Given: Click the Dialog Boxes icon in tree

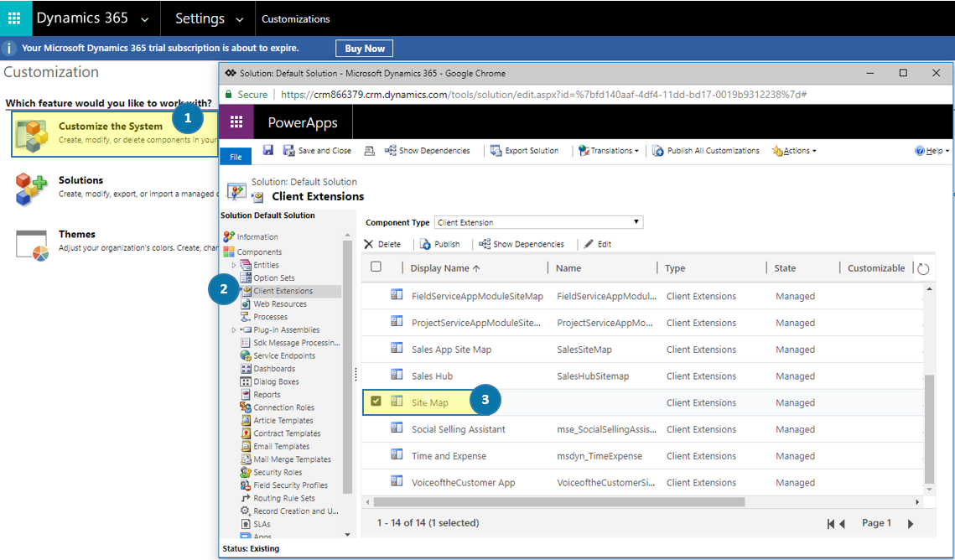Looking at the screenshot, I should (x=246, y=381).
